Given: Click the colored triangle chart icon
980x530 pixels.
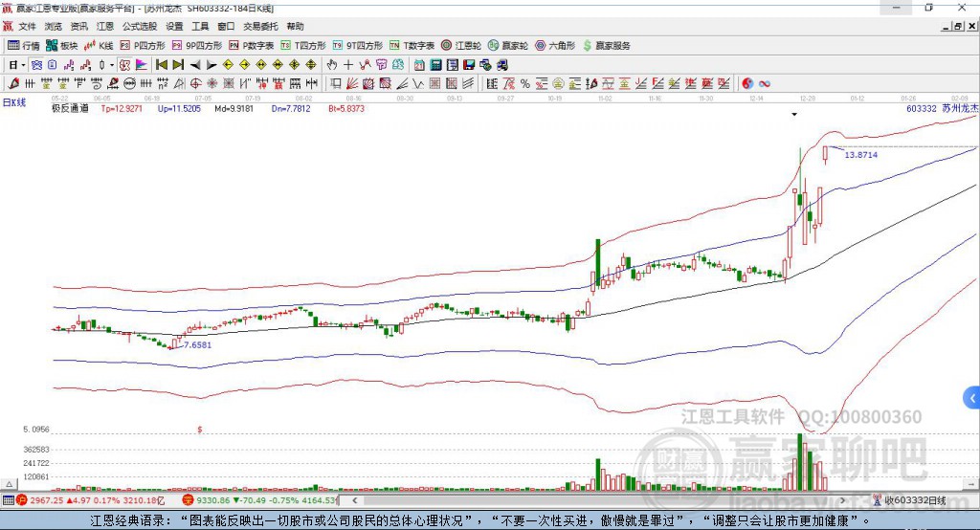Looking at the screenshot, I should 142,65.
